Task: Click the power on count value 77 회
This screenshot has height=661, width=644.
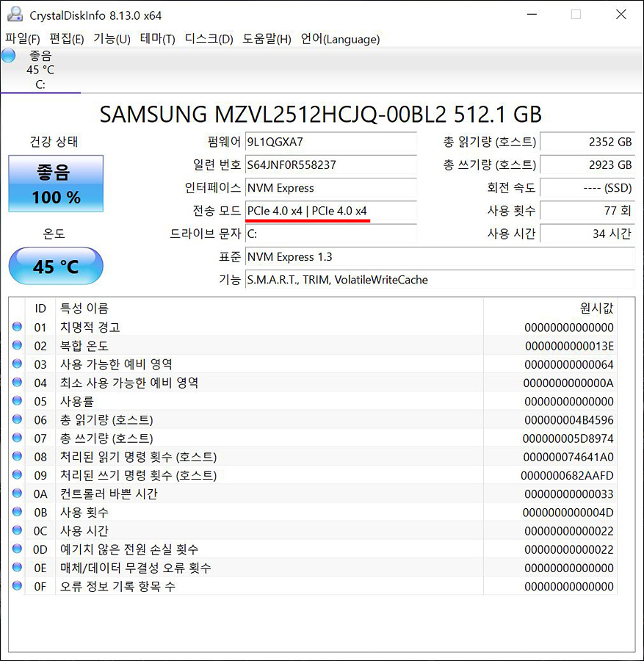Action: point(587,210)
